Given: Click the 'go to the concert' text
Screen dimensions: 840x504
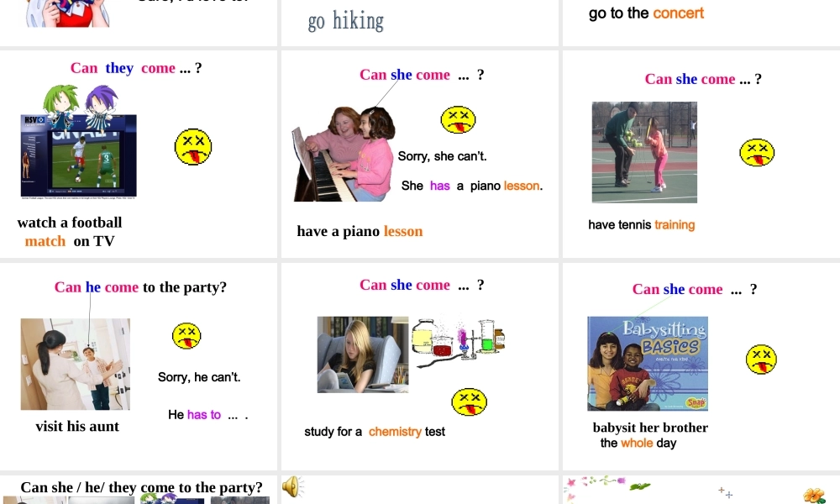Looking at the screenshot, I should (646, 13).
